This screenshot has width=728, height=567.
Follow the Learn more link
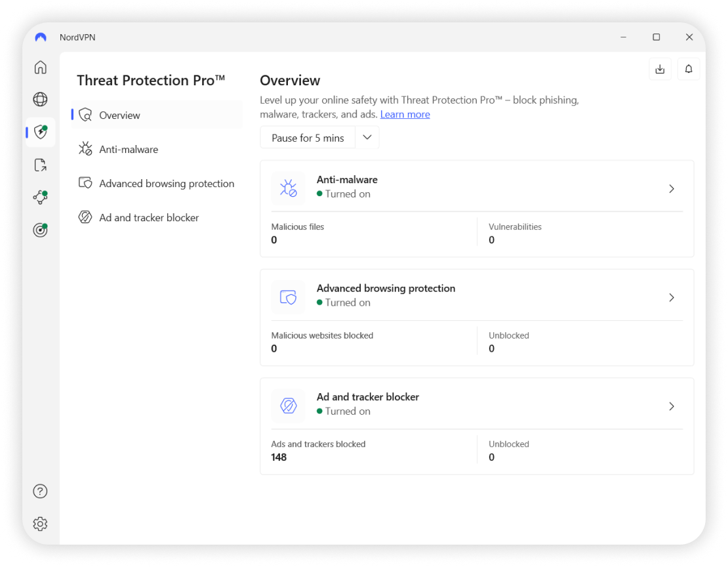405,114
